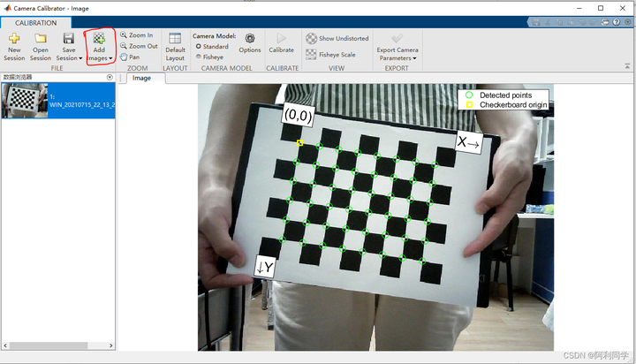
Task: Click the quick access Paste icon
Action: (x=571, y=22)
